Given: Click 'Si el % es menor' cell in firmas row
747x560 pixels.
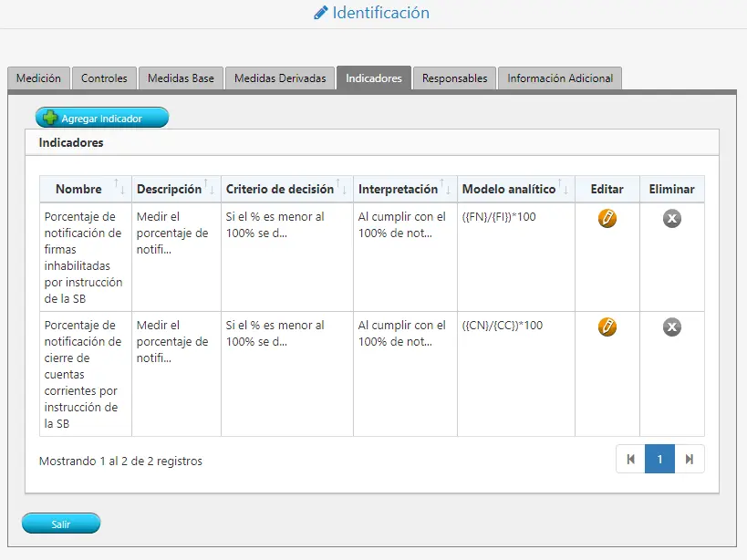Looking at the screenshot, I should (x=286, y=257).
